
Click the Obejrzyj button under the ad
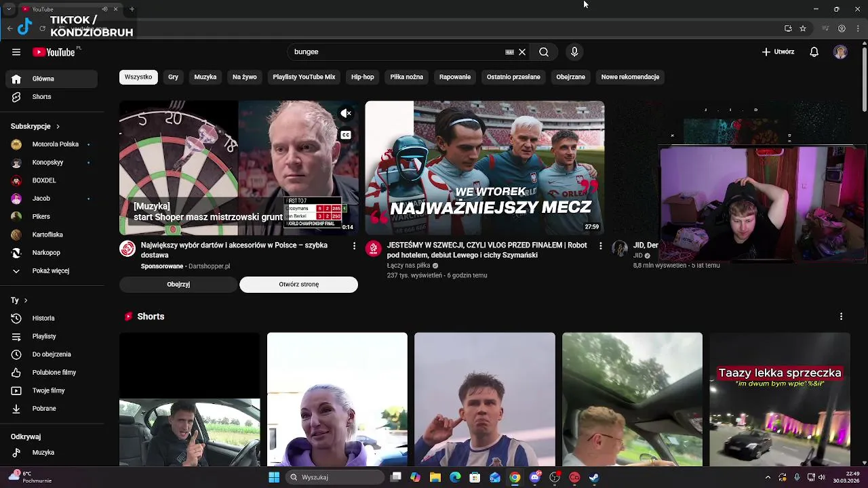coord(178,285)
